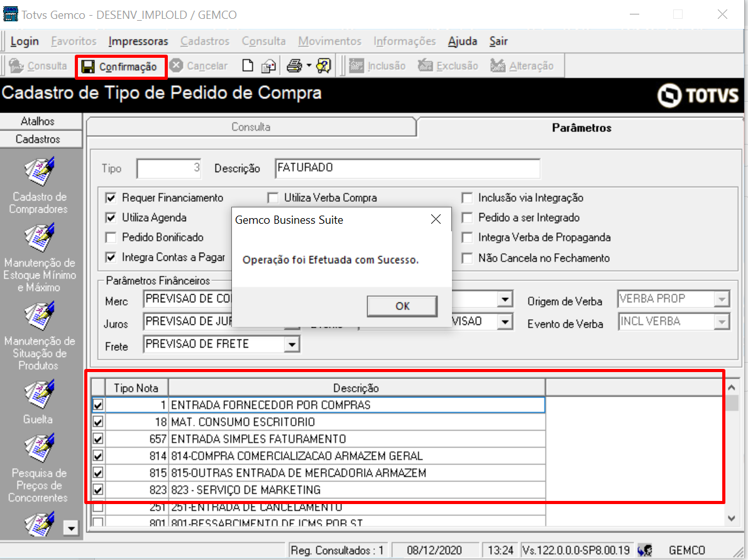Open the Movimentos menu

coord(329,41)
